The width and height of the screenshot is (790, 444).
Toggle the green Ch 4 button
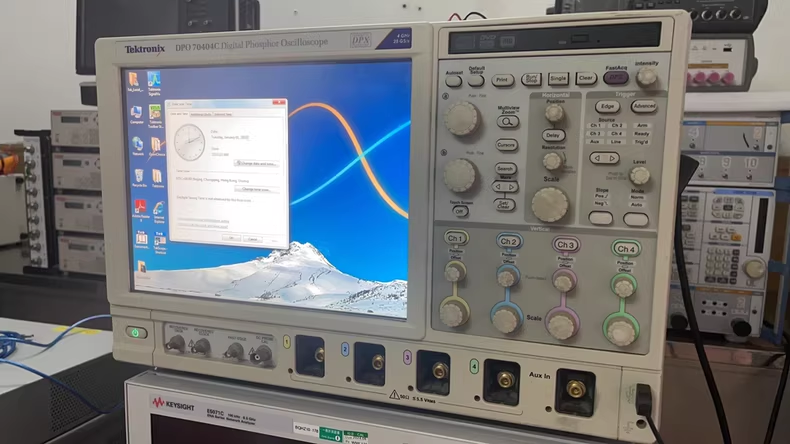[x=626, y=248]
